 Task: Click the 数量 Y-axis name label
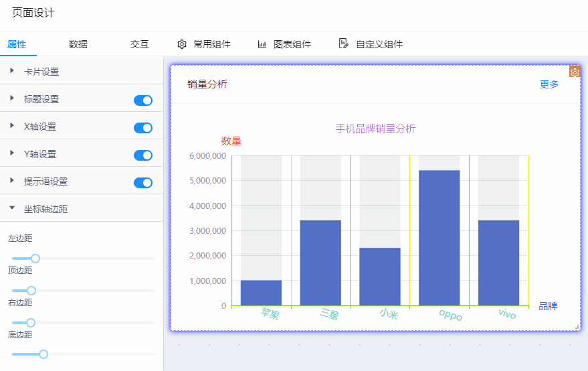(x=231, y=141)
